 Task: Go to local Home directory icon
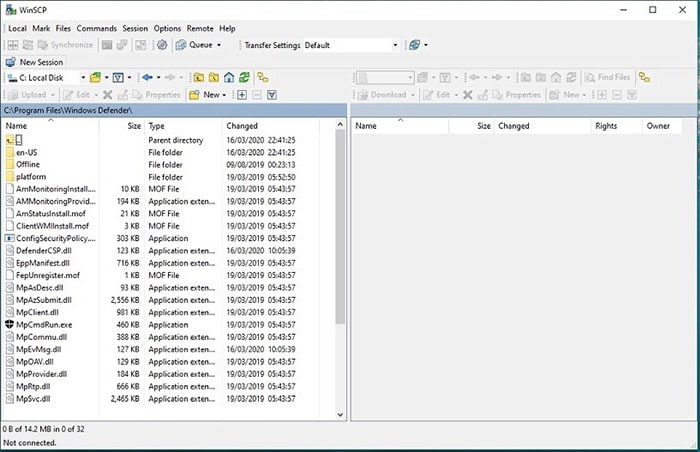tap(229, 78)
